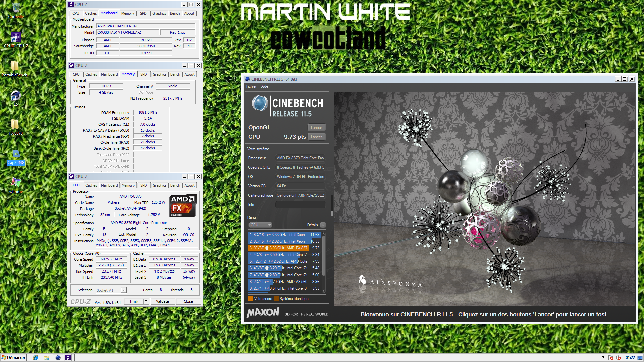Open Graphics tab in bottom CPU-Z window
Viewport: 644px width, 362px height.
coord(159,185)
